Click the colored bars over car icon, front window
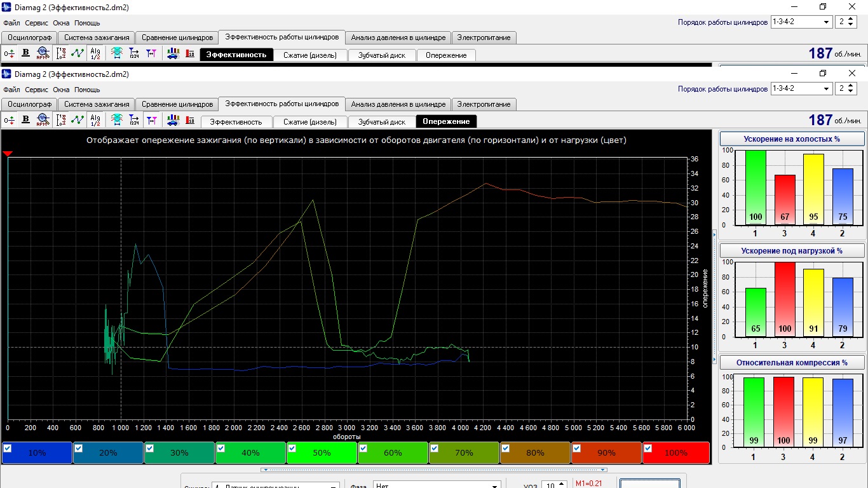 click(x=173, y=121)
